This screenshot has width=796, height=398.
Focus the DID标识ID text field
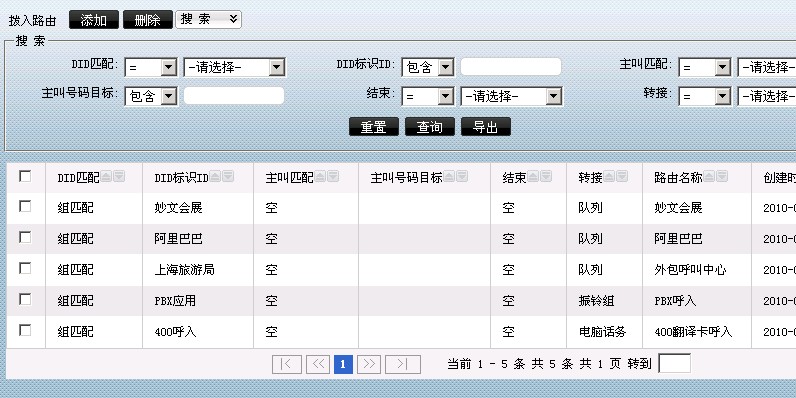(x=511, y=67)
